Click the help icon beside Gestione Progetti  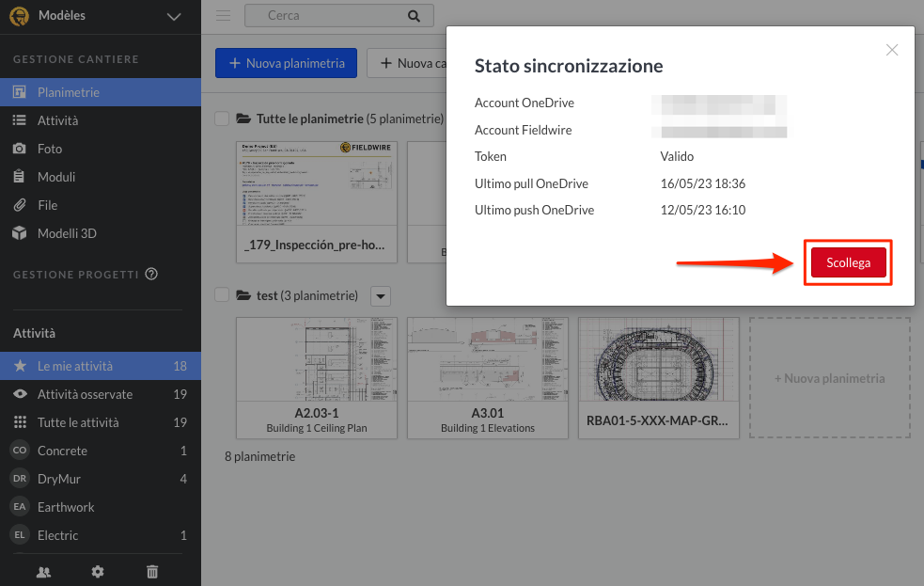[151, 275]
